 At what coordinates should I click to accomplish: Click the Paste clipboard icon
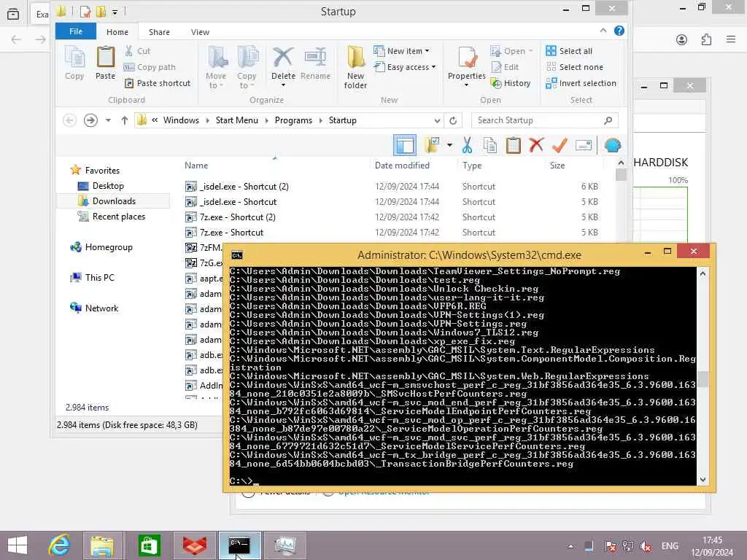click(x=105, y=63)
